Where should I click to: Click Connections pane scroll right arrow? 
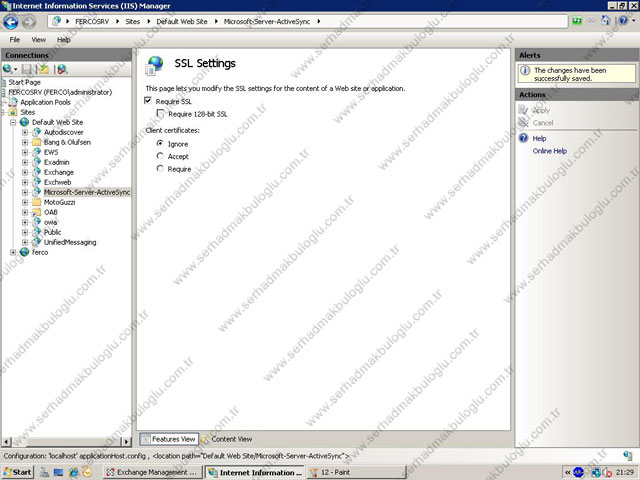pyautogui.click(x=126, y=441)
